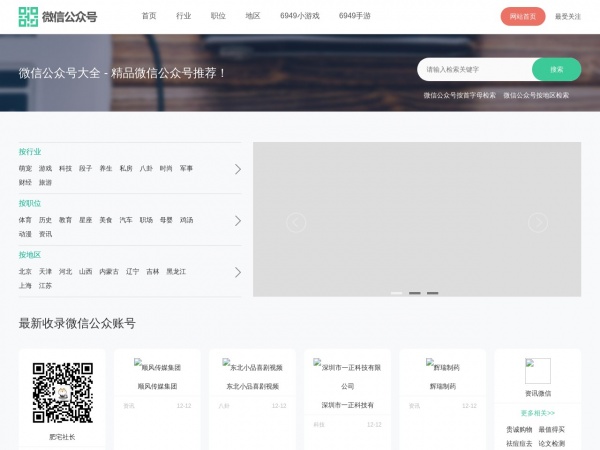Viewport: 600px width, 450px height.
Task: Go to 6949手游 menu link
Action: pos(355,16)
